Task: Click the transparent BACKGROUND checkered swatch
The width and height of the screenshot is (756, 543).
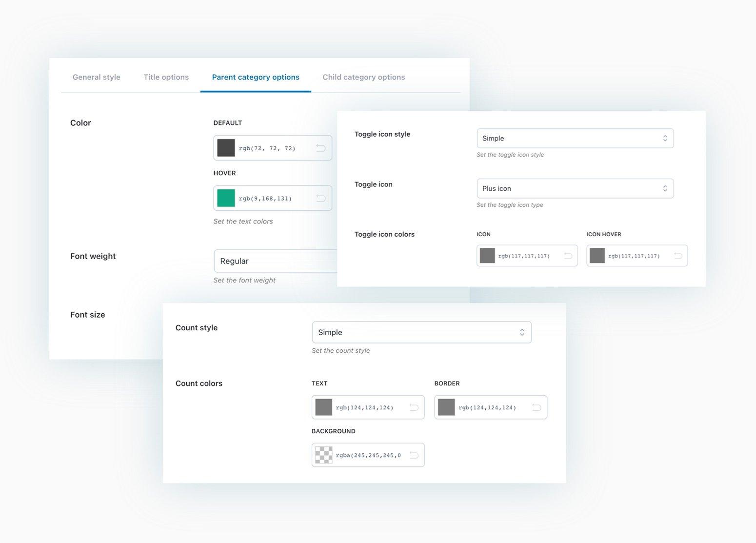Action: click(323, 455)
